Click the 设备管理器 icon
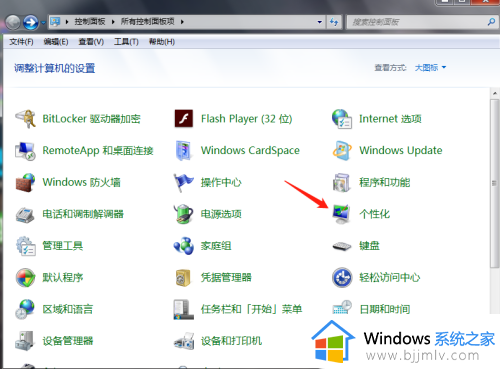500x369 pixels. [25, 341]
